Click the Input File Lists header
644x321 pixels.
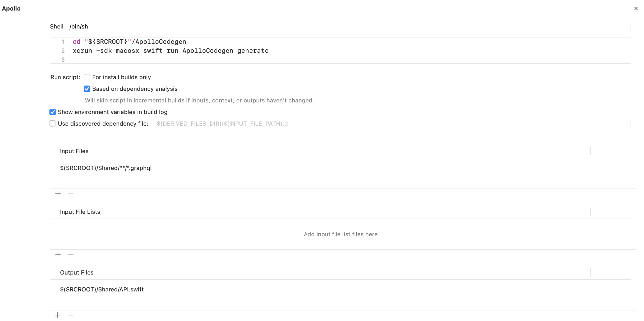[x=80, y=212]
